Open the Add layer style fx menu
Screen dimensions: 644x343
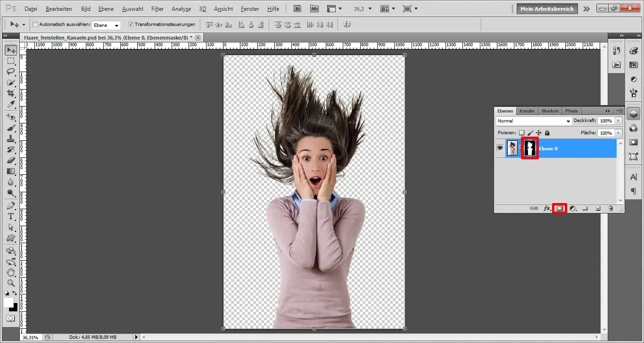click(x=546, y=208)
